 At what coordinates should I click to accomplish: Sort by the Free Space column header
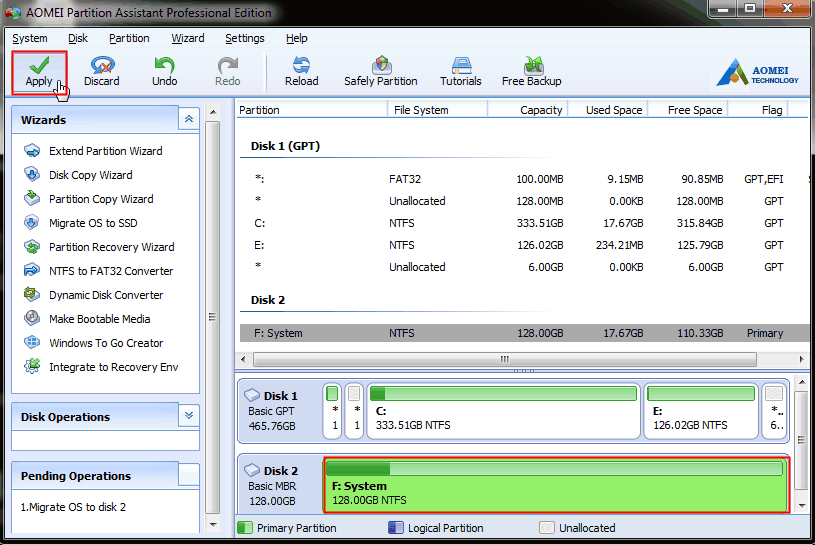tap(688, 110)
